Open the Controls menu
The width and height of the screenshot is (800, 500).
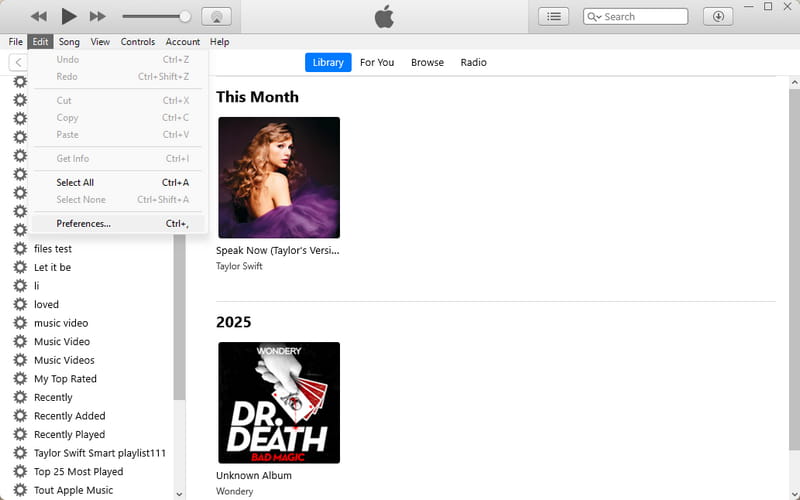(138, 42)
